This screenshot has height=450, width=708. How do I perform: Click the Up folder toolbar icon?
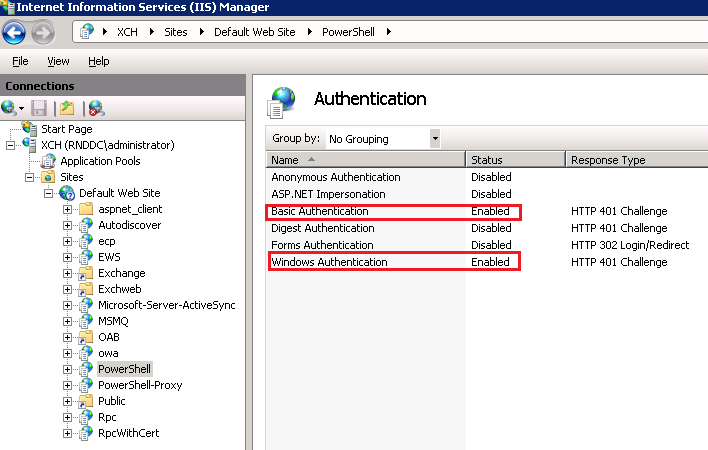click(x=67, y=108)
